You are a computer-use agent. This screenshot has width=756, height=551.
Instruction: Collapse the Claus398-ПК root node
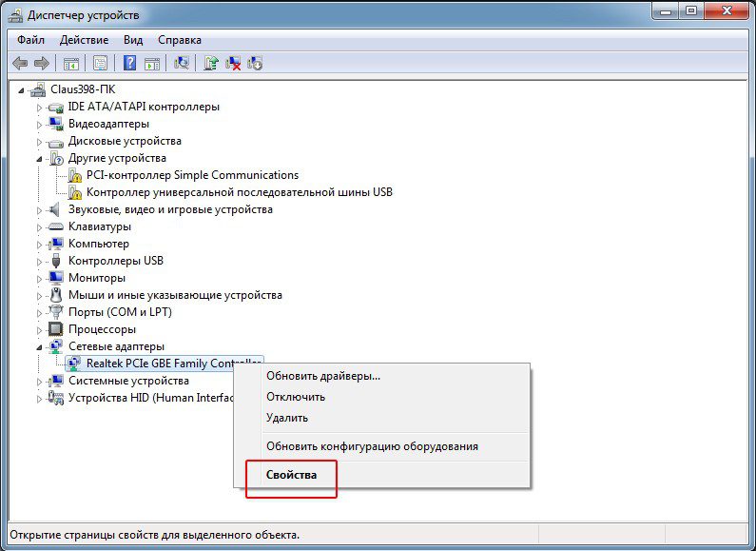pos(21,89)
